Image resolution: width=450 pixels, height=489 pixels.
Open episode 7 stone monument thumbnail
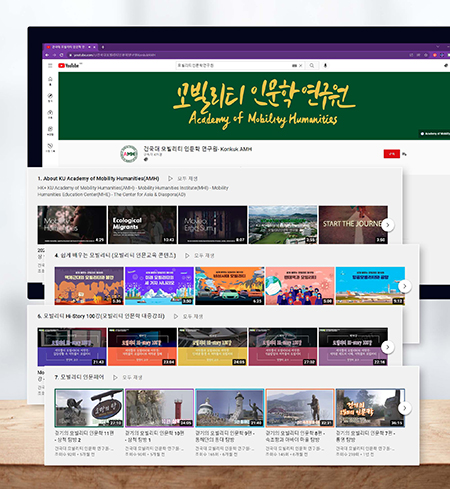click(370, 408)
